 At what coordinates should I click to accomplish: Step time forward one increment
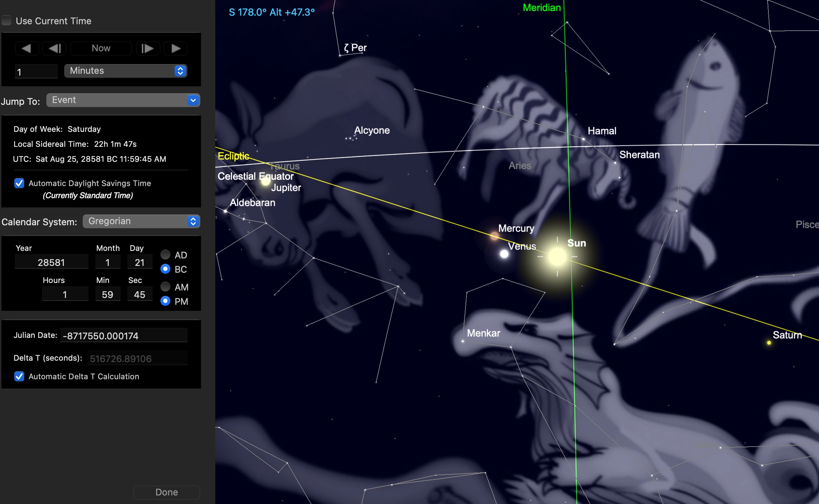147,48
